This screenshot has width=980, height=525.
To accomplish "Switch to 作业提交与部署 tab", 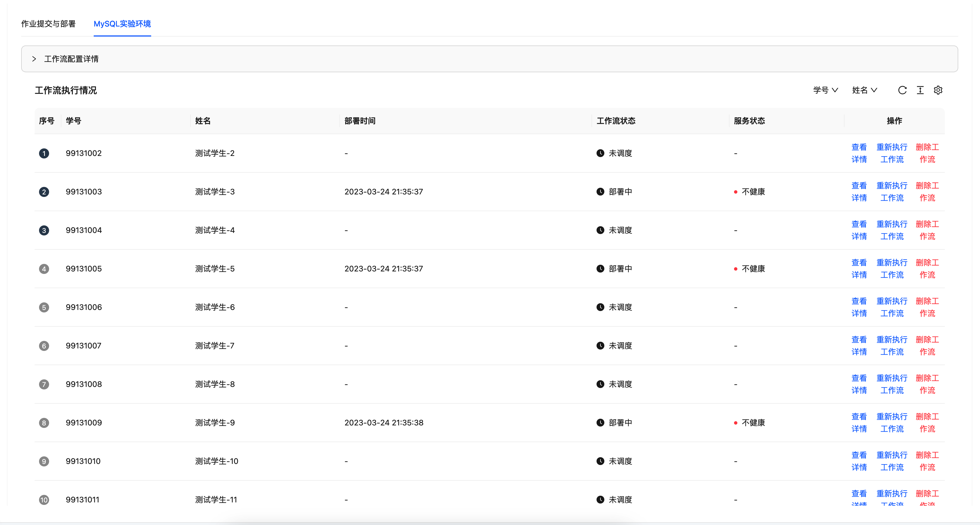I will pyautogui.click(x=48, y=24).
